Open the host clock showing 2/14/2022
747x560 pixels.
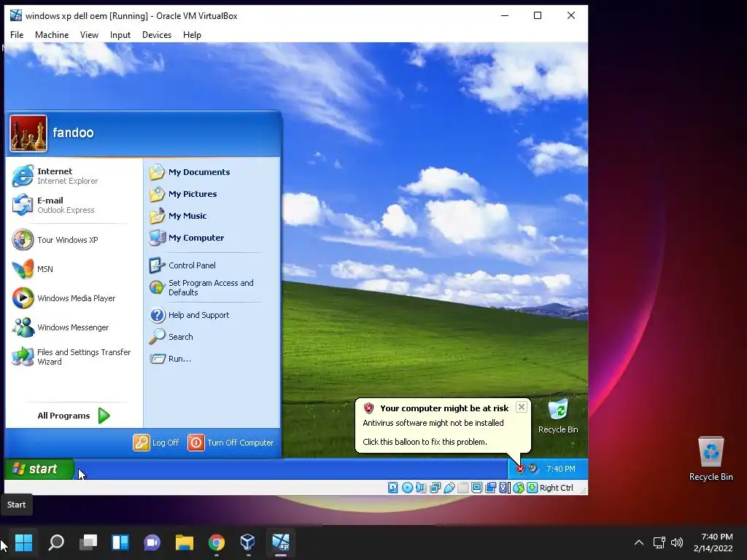coord(713,542)
